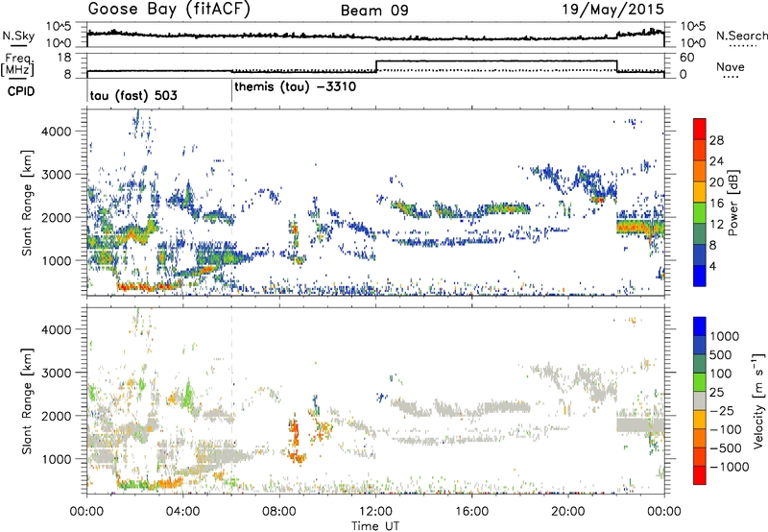768x532 pixels.
Task: Select the yellow 16–20 dB Power colorbar segment
Action: 700,191
